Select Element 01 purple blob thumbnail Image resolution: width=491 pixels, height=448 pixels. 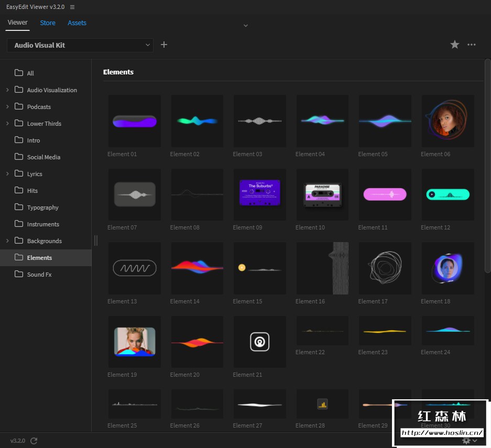pyautogui.click(x=134, y=121)
